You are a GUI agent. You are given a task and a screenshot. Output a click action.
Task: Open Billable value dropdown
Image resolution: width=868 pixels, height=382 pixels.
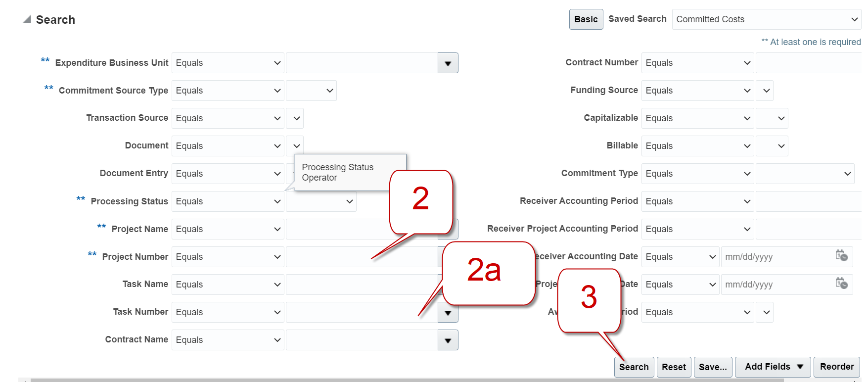772,146
